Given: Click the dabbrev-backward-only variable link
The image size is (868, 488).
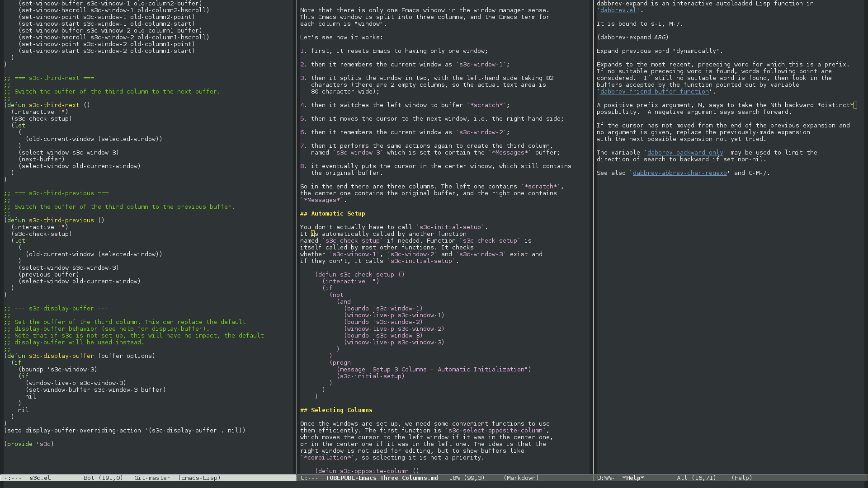Looking at the screenshot, I should [685, 153].
